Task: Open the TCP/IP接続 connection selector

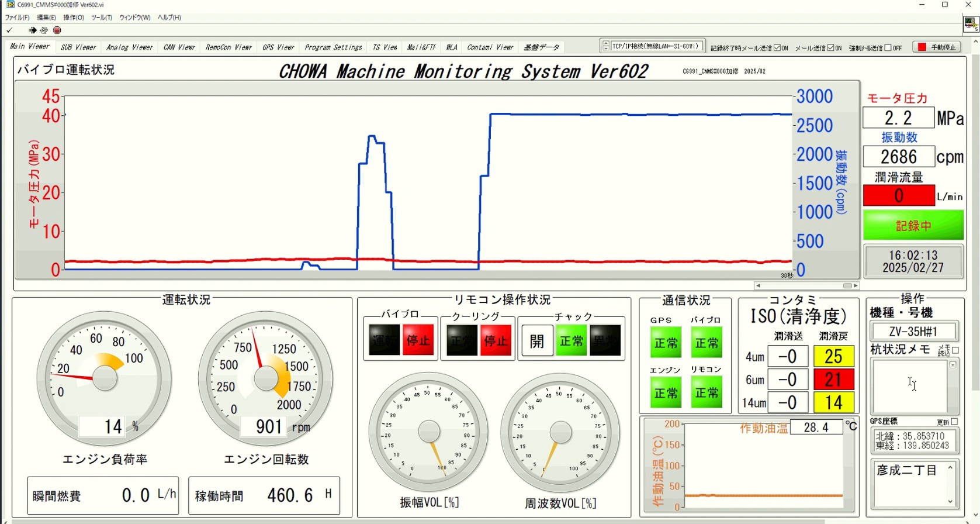Action: 606,47
